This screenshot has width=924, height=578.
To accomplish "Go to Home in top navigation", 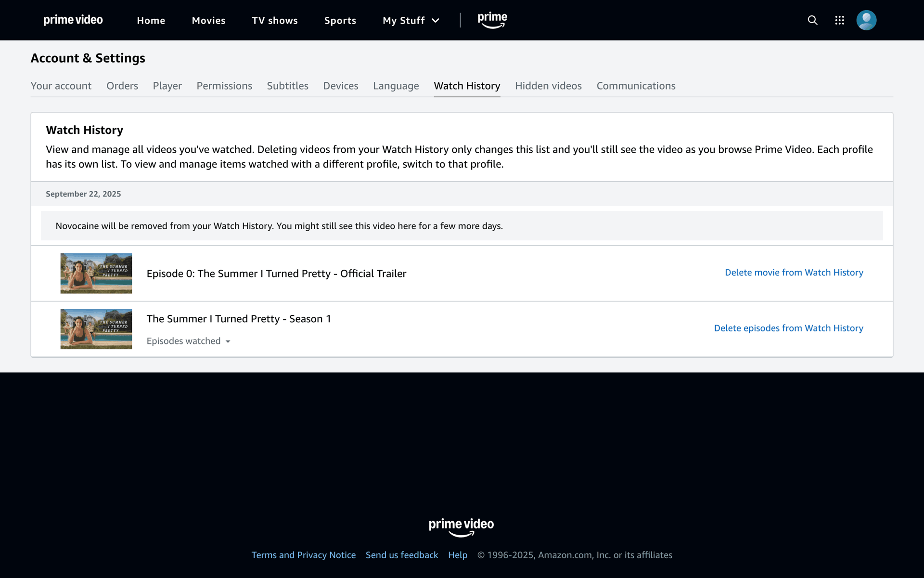I will point(151,20).
